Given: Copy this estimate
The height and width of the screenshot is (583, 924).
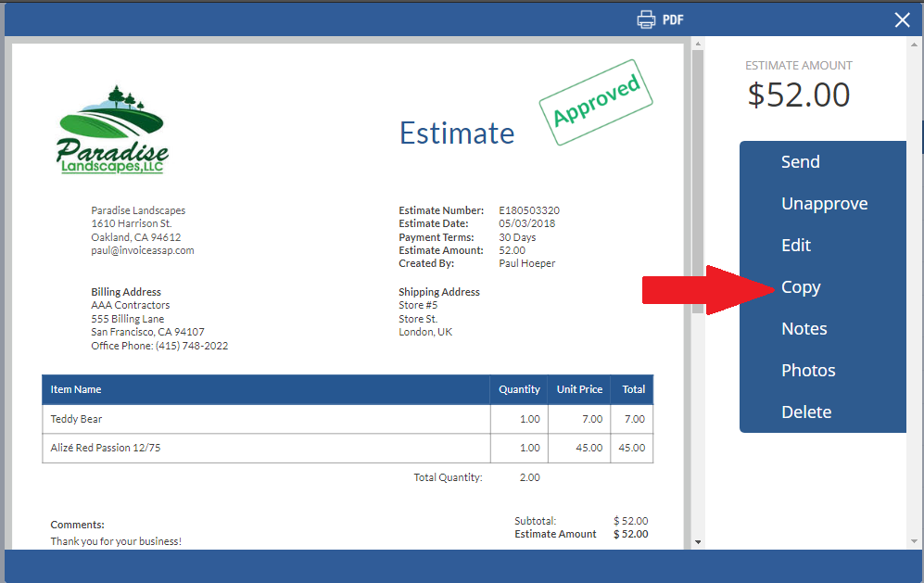Looking at the screenshot, I should pyautogui.click(x=800, y=286).
